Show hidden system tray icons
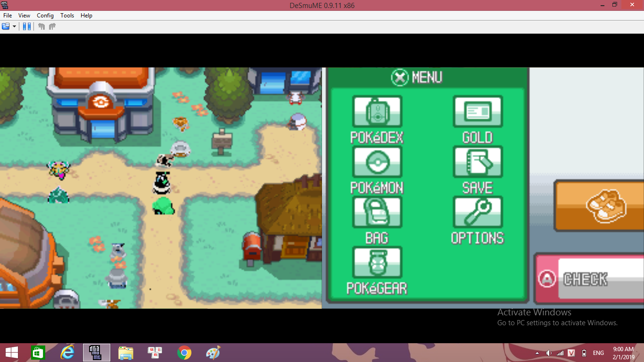 pyautogui.click(x=537, y=353)
